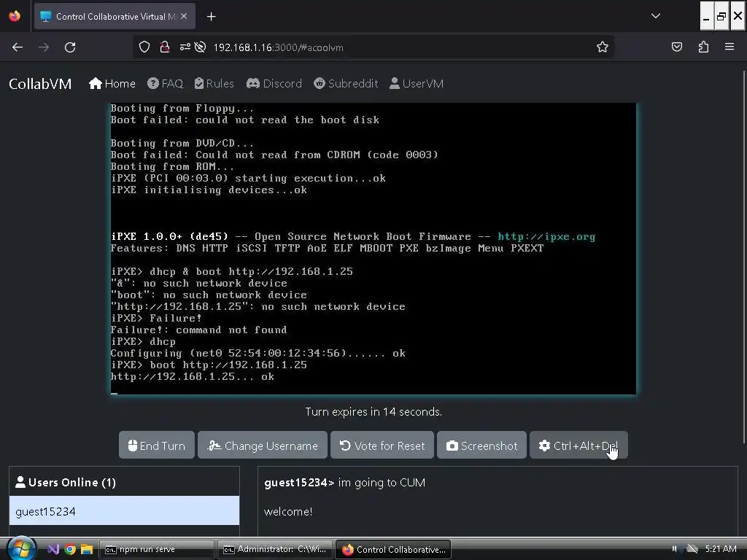Click the page vertical scrollbar
The image size is (747, 560).
tap(744, 257)
